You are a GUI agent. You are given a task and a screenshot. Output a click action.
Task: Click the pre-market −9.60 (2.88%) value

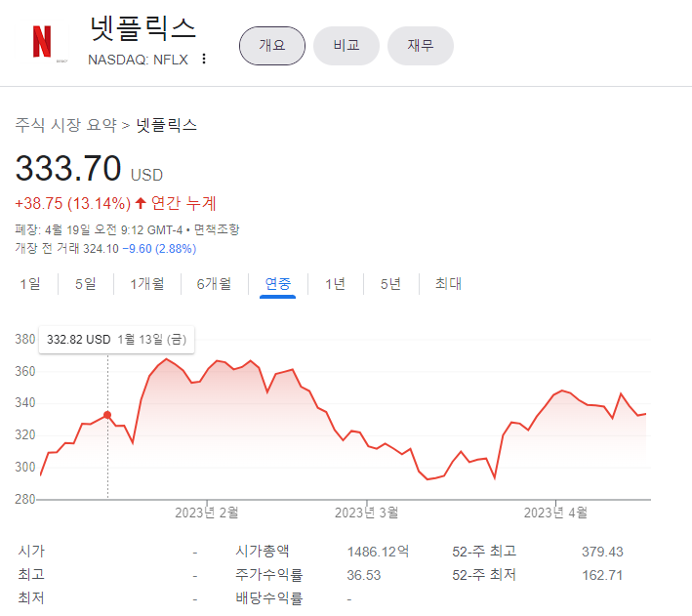(159, 249)
